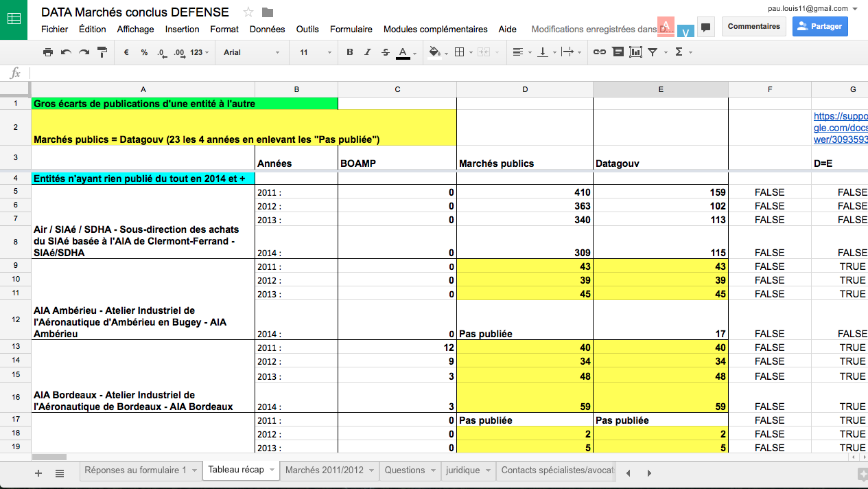Screen dimensions: 868x489
Task: Expand the Tableau récap tab arrow
Action: pyautogui.click(x=273, y=470)
